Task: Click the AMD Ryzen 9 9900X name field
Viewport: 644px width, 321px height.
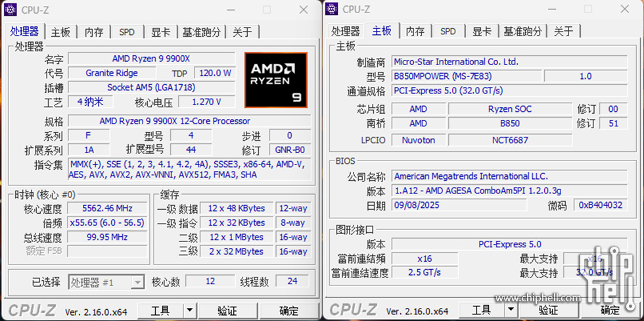Action: coord(152,59)
